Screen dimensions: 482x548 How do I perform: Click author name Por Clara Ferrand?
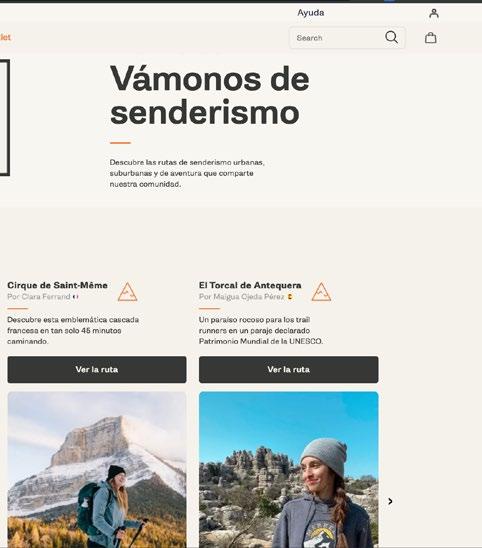point(39,297)
